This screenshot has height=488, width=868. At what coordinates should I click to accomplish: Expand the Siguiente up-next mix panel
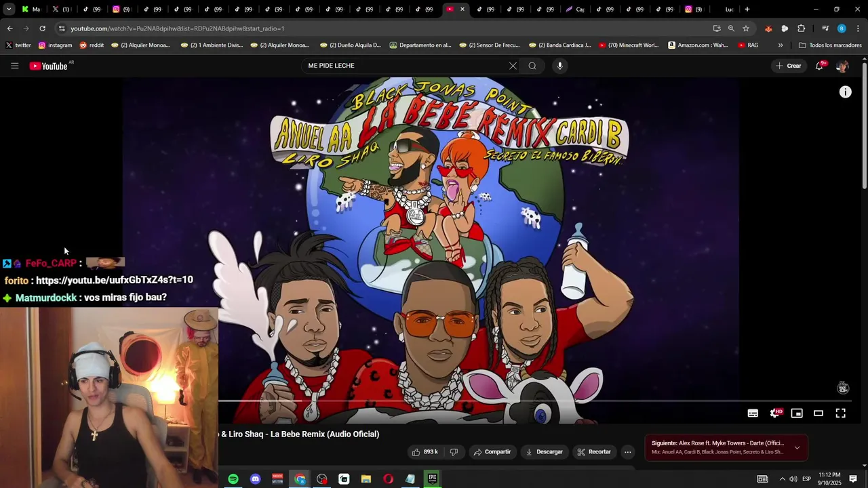tap(797, 447)
